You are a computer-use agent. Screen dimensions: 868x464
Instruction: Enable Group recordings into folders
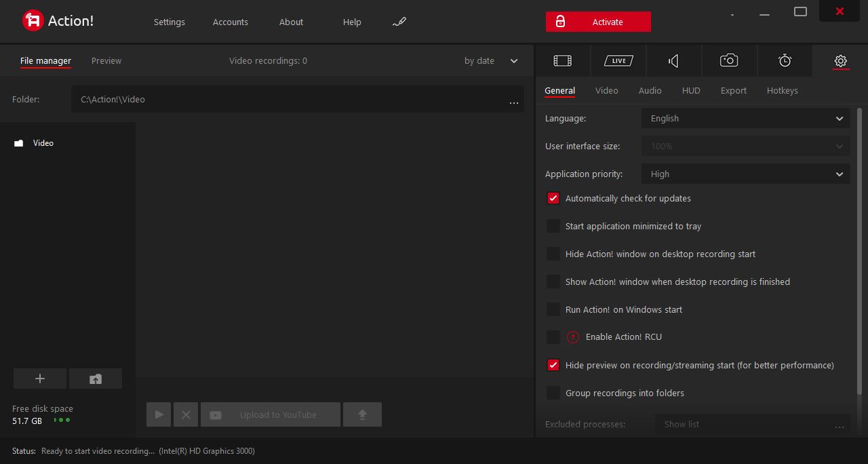coord(553,393)
